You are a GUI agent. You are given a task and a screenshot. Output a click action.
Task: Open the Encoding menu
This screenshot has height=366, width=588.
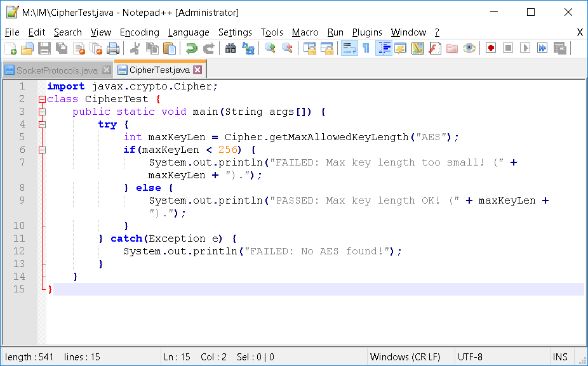coord(140,32)
